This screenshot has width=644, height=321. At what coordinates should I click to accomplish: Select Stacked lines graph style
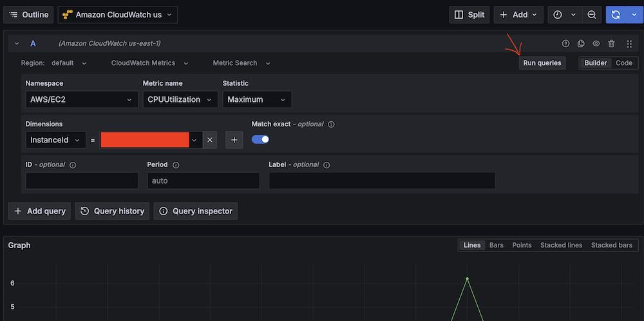coord(561,245)
